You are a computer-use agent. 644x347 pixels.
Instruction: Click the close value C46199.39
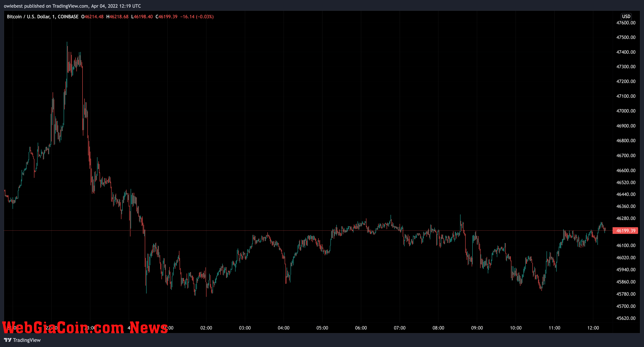[x=166, y=17]
